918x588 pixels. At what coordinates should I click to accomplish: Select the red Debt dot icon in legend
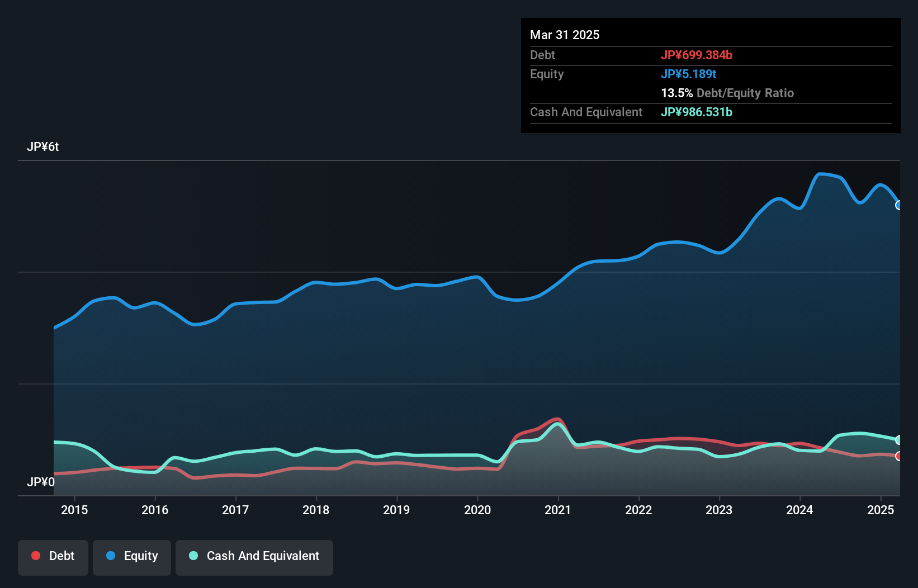[35, 556]
